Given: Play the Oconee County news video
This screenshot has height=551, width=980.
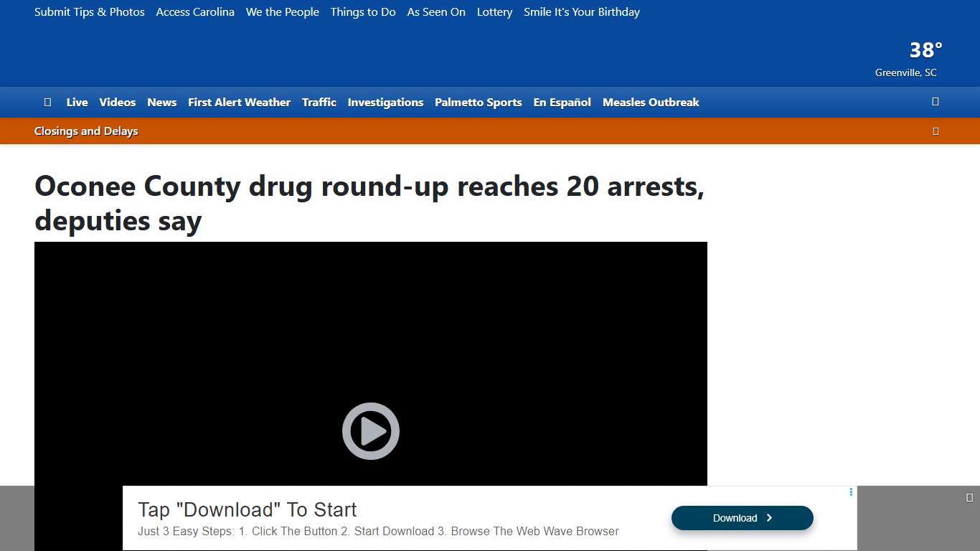Looking at the screenshot, I should click(371, 431).
